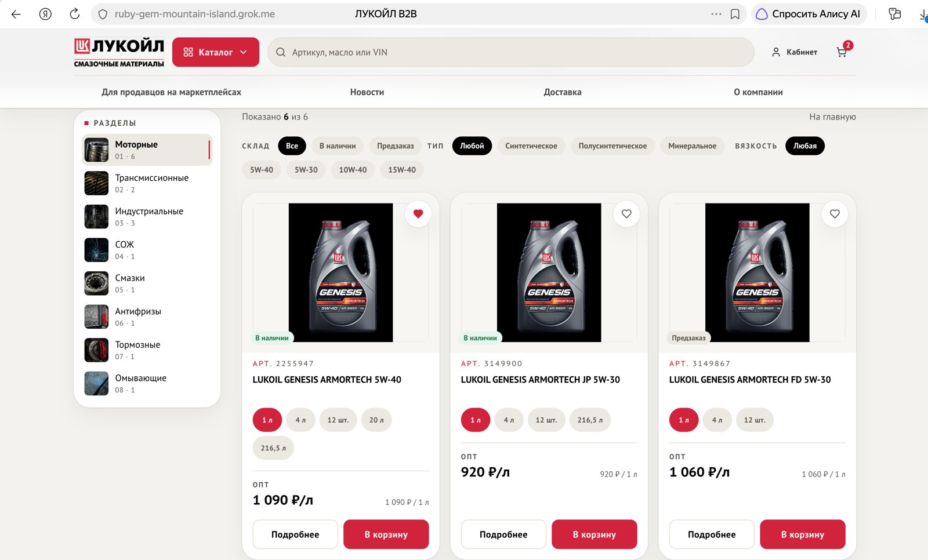928x560 pixels.
Task: Filter by Предзаказ
Action: click(396, 146)
